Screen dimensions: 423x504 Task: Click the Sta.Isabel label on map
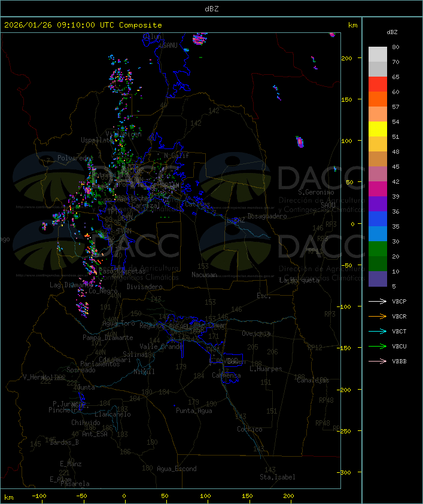point(277,477)
